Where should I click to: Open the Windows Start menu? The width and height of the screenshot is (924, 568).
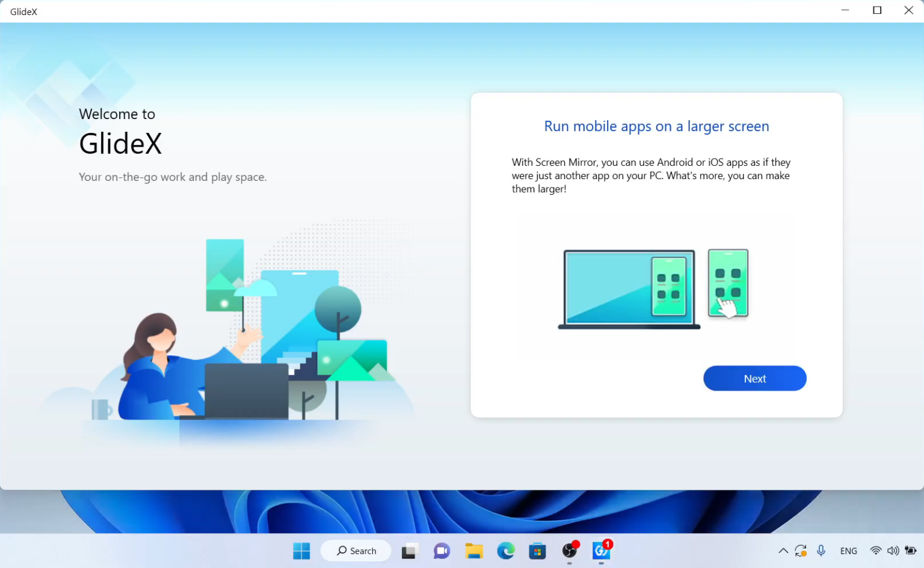click(301, 551)
